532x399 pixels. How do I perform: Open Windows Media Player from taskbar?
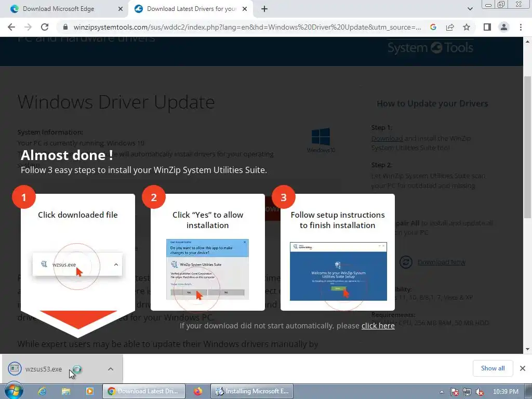[x=89, y=391]
